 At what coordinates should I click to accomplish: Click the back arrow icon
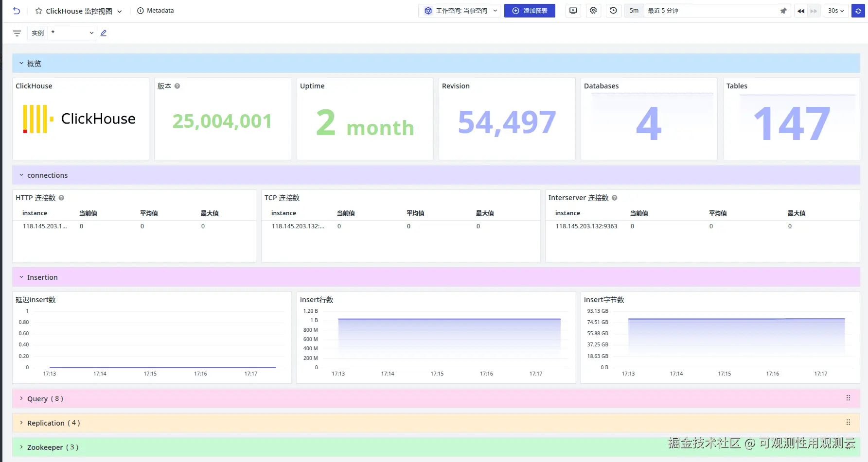[x=17, y=11]
